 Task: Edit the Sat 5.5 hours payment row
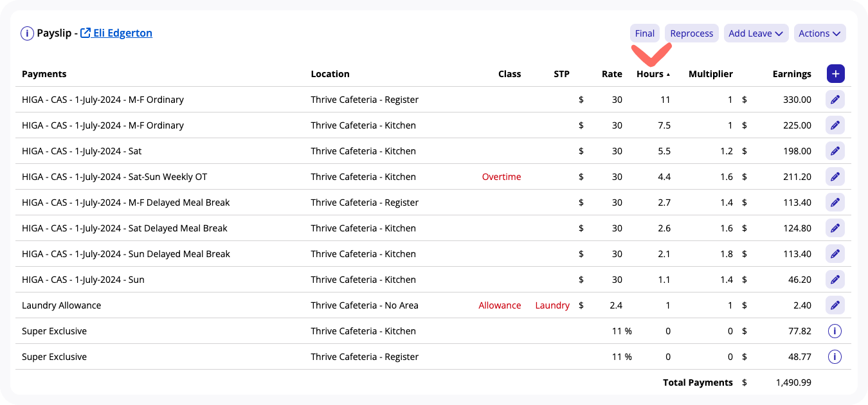pyautogui.click(x=835, y=151)
